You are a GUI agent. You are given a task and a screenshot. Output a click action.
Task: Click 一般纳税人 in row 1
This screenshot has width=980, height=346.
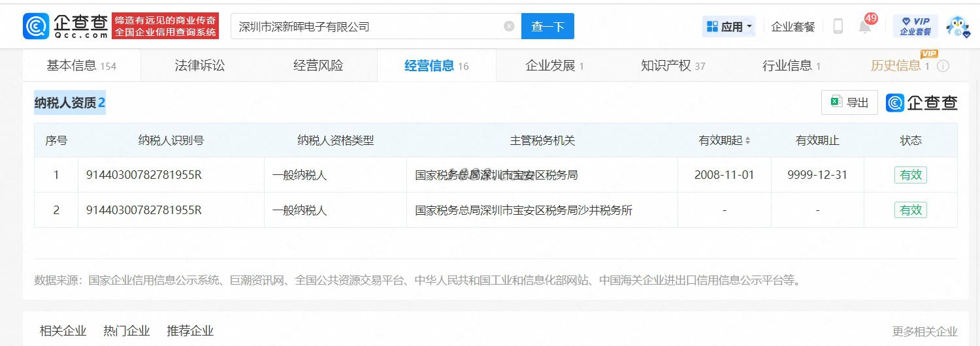299,175
